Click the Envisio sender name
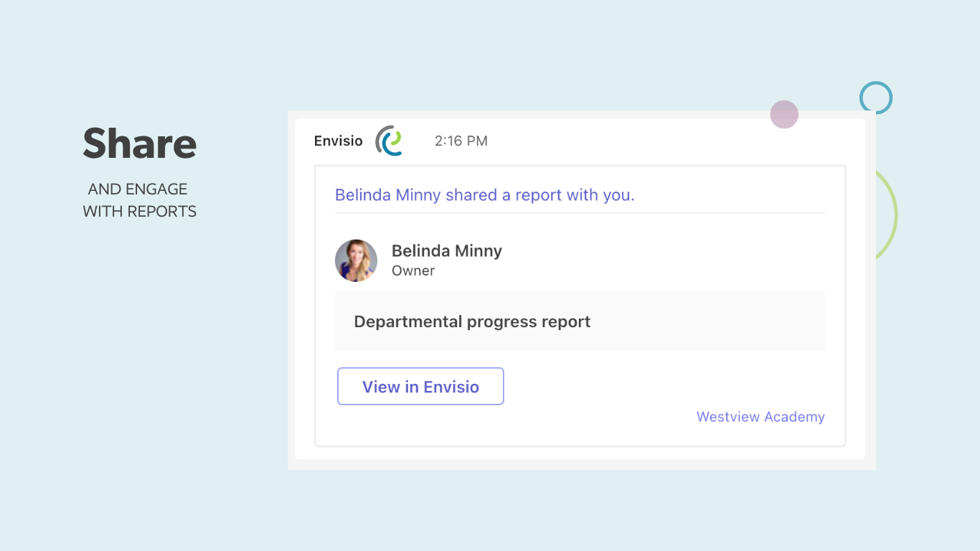Viewport: 980px width, 551px height. click(x=339, y=141)
